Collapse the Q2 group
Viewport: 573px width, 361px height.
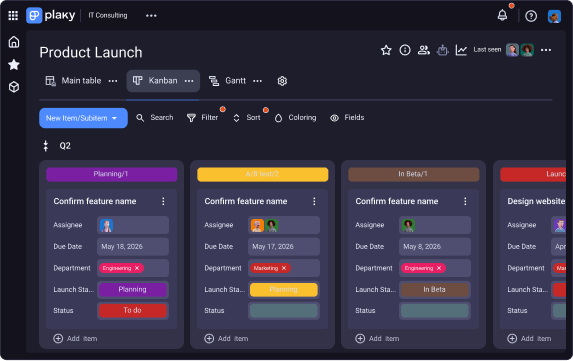(x=46, y=146)
